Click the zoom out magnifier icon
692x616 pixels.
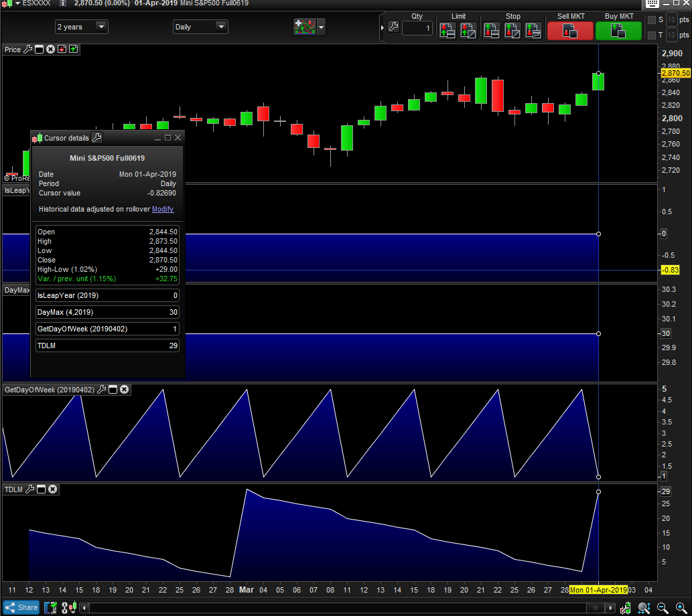pyautogui.click(x=662, y=607)
